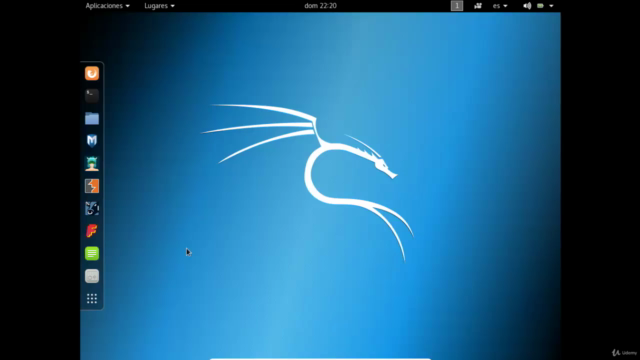The width and height of the screenshot is (640, 360).
Task: Open the clock calendar dom 22:20
Action: pyautogui.click(x=320, y=6)
